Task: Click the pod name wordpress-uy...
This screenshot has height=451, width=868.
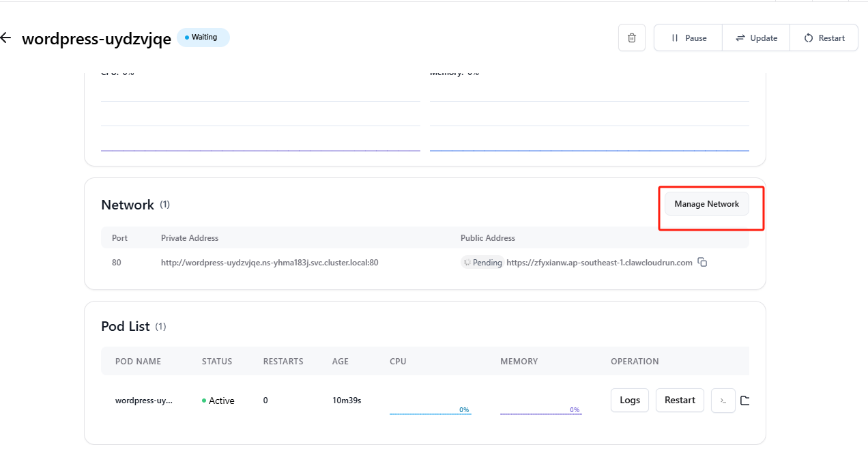Action: [144, 401]
